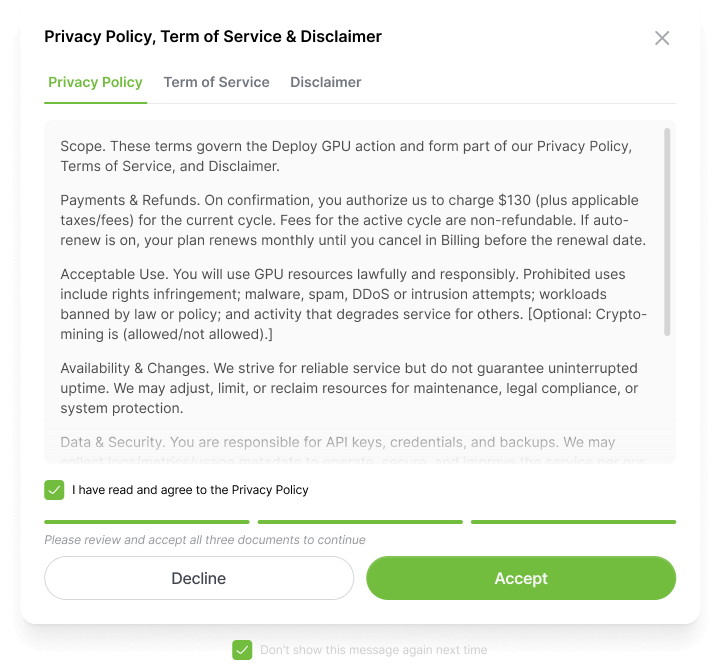Viewport: 721px width, 664px height.
Task: Click the middle green progress segment
Action: coord(360,521)
